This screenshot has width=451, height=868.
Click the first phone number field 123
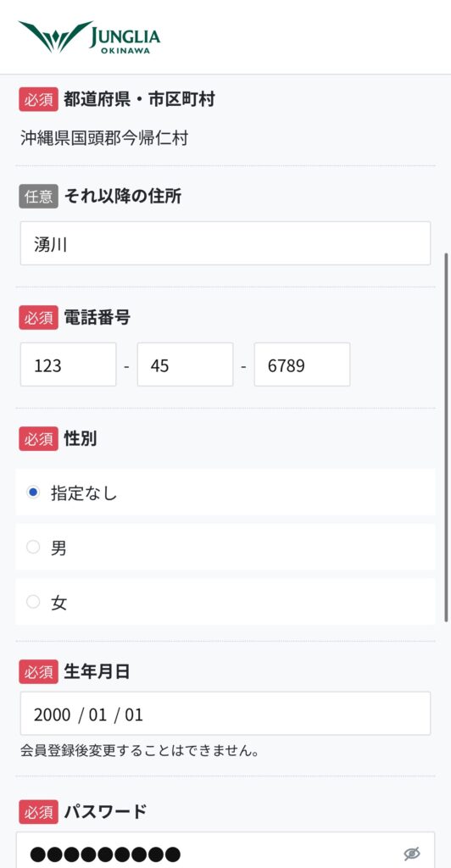tap(69, 364)
